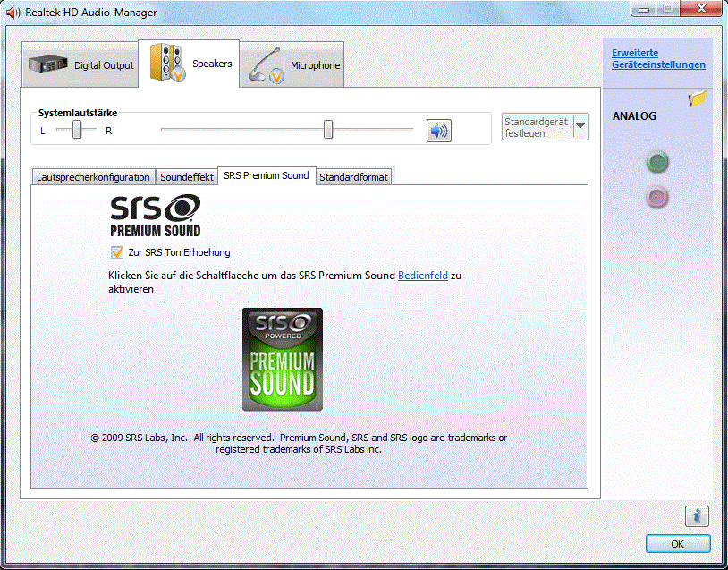Click the L/R balance slider handle

tap(77, 129)
